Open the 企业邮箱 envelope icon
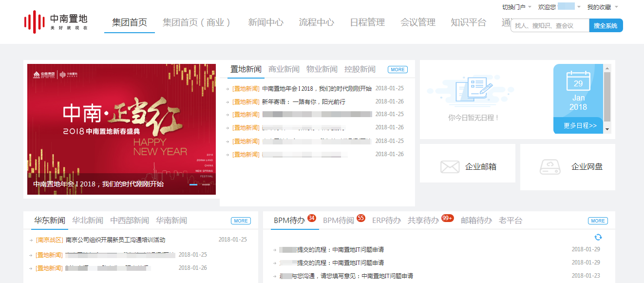 (x=450, y=167)
